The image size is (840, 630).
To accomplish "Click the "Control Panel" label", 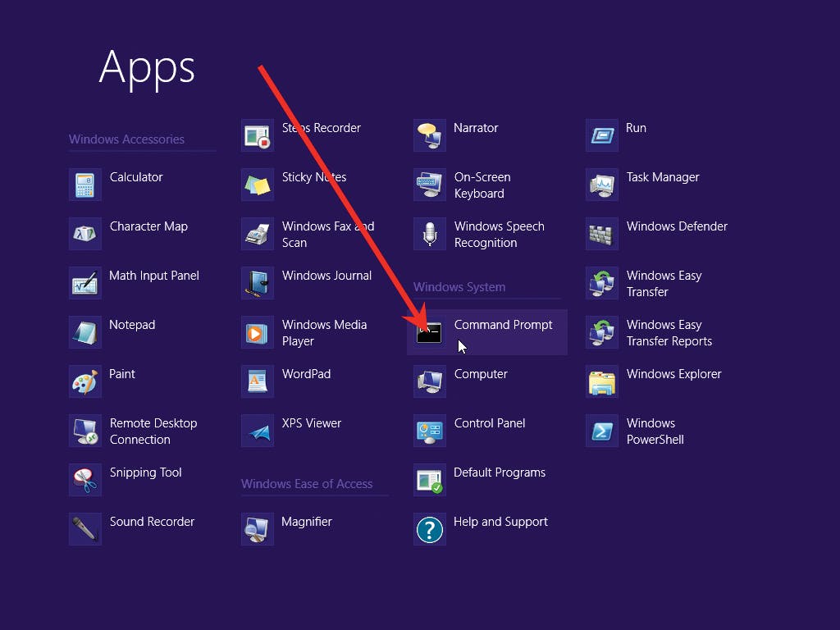I will pyautogui.click(x=490, y=423).
